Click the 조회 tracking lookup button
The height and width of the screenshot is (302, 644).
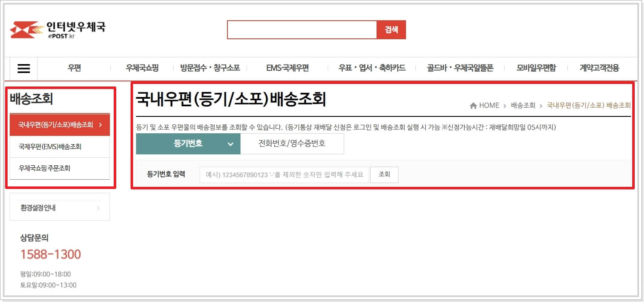point(384,174)
